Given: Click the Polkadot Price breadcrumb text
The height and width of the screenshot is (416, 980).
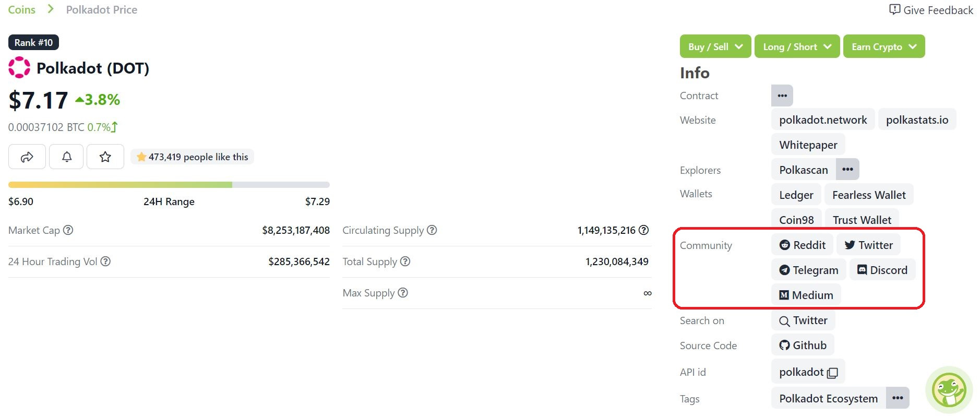Looking at the screenshot, I should coord(102,9).
